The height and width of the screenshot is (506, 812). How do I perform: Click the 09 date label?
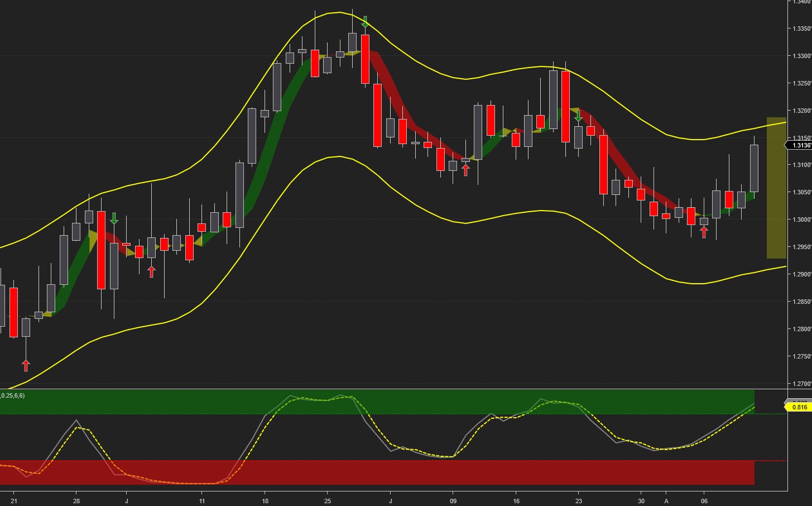pos(453,501)
